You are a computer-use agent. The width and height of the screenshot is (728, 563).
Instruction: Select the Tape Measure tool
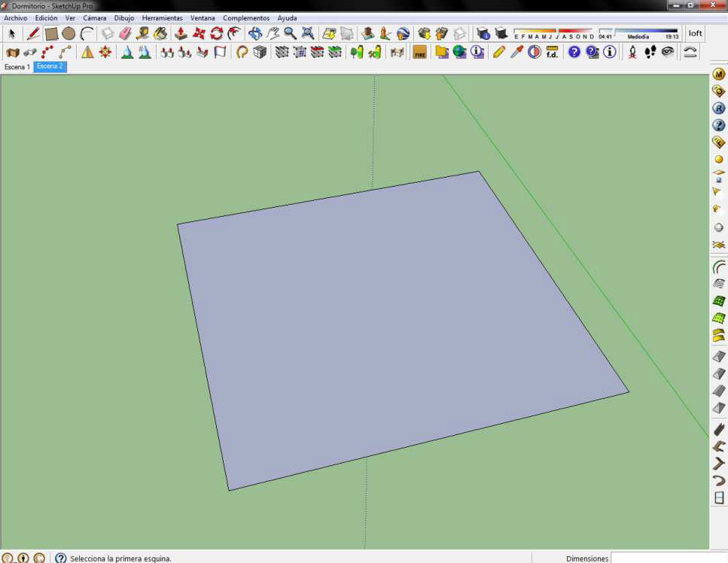click(142, 34)
